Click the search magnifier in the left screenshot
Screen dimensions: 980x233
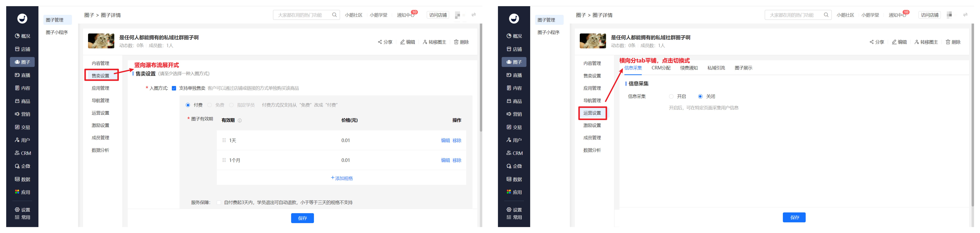(x=334, y=15)
